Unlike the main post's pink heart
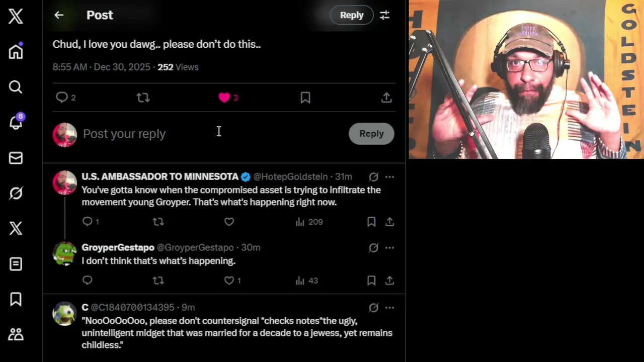644x362 pixels. click(x=224, y=98)
